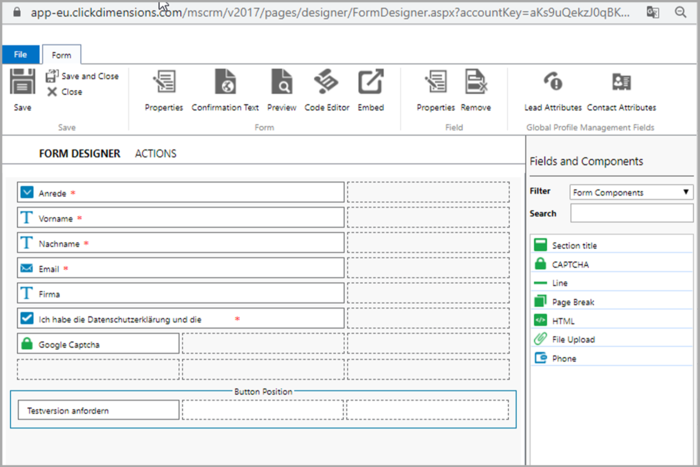The height and width of the screenshot is (467, 700).
Task: Select the CAPTCHA component
Action: [x=612, y=264]
